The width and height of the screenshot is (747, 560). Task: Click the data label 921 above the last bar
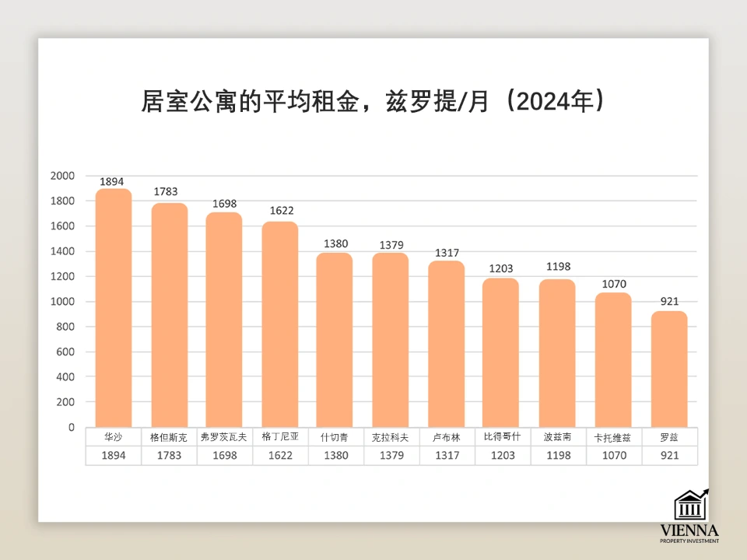pos(669,300)
